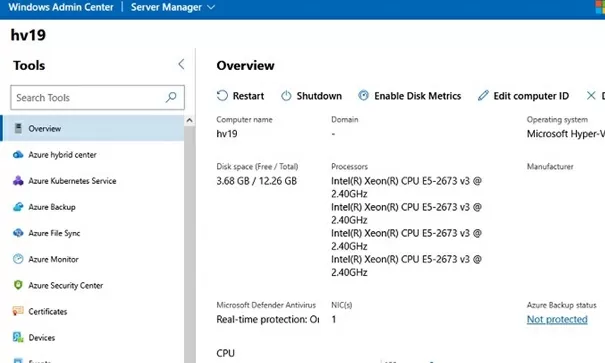Open Devices icon
The height and width of the screenshot is (363, 605).
coord(18,337)
